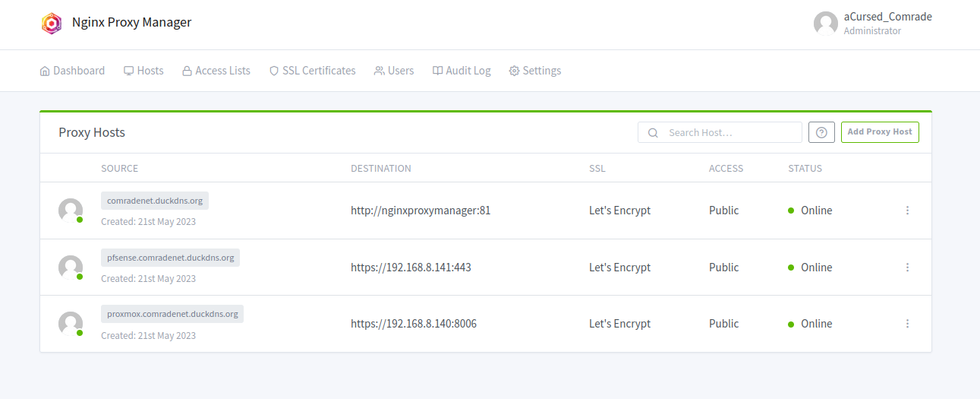Click Online status text in comradenet.duckdns.org row
Screen dimensions: 980x399
(817, 211)
